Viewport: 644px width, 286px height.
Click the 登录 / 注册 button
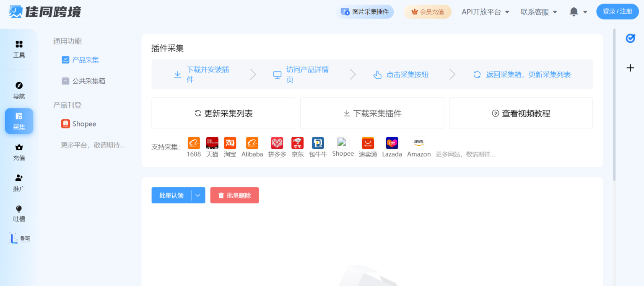click(x=617, y=12)
